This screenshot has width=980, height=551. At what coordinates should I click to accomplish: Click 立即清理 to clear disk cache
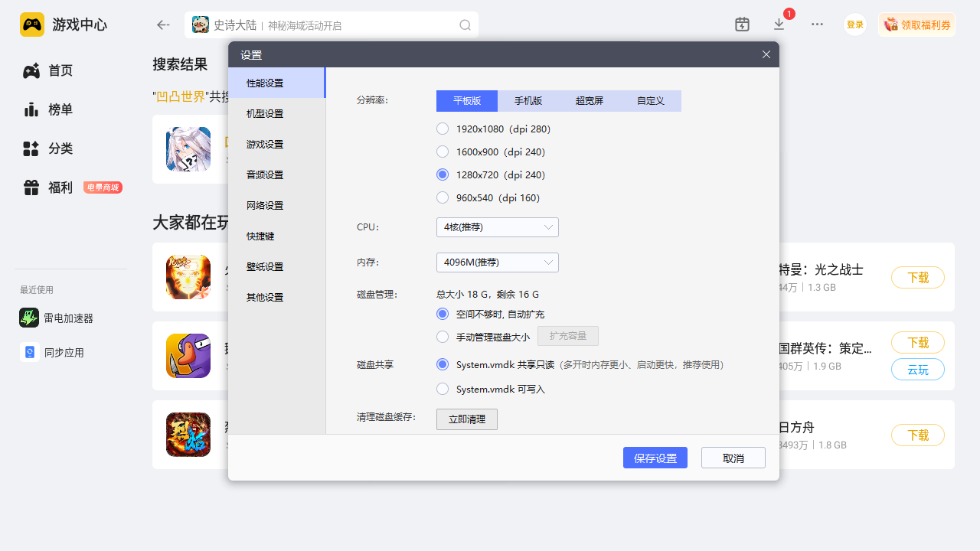tap(466, 419)
